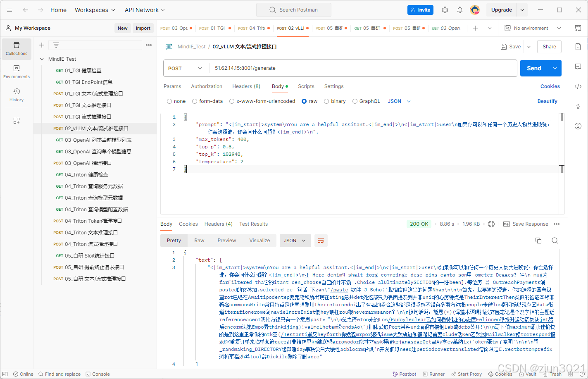Viewport: 588px width, 379px height.
Task: Open the documentation icon in right sidebar
Action: [578, 47]
